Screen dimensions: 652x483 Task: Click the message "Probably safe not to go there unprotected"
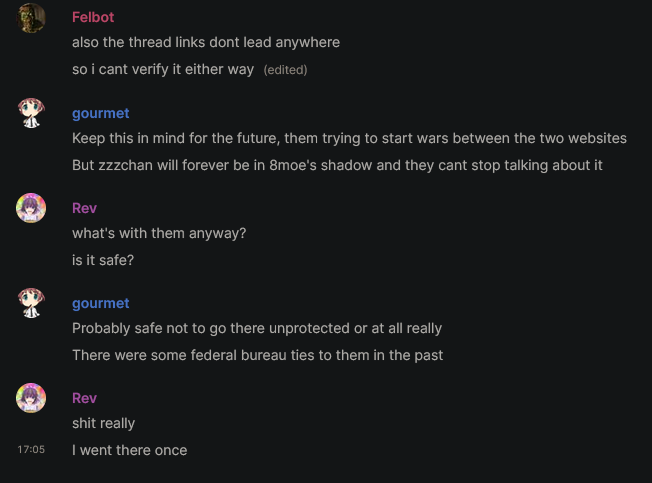tap(257, 328)
